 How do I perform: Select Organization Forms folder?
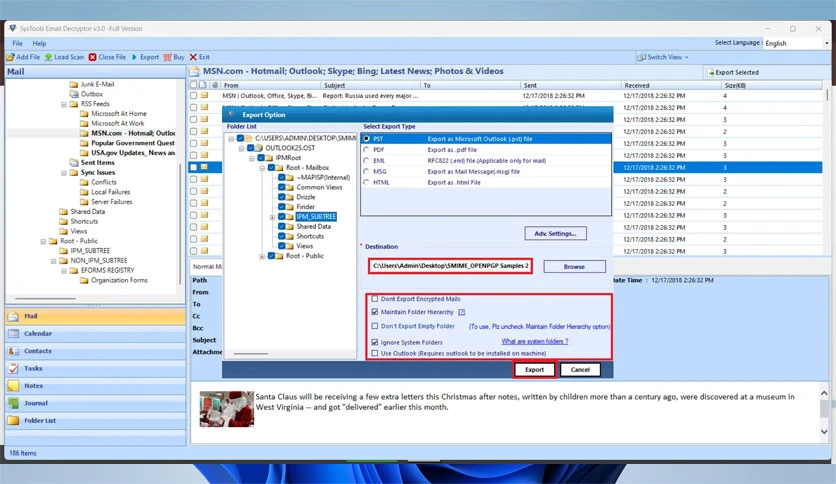pyautogui.click(x=119, y=280)
